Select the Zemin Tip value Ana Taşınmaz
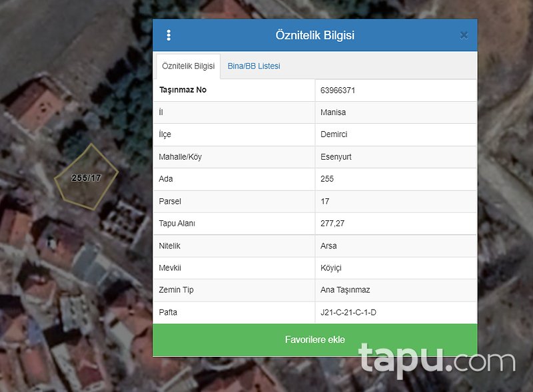The height and width of the screenshot is (392, 533). tap(345, 290)
